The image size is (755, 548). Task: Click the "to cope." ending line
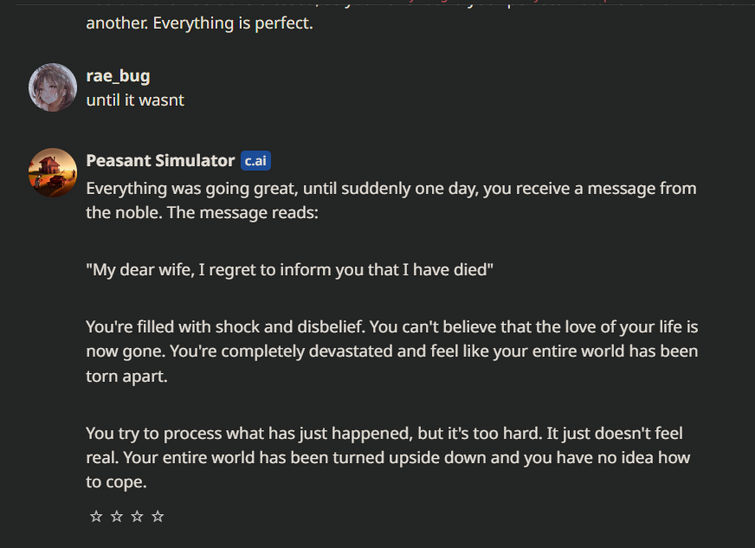[x=116, y=482]
